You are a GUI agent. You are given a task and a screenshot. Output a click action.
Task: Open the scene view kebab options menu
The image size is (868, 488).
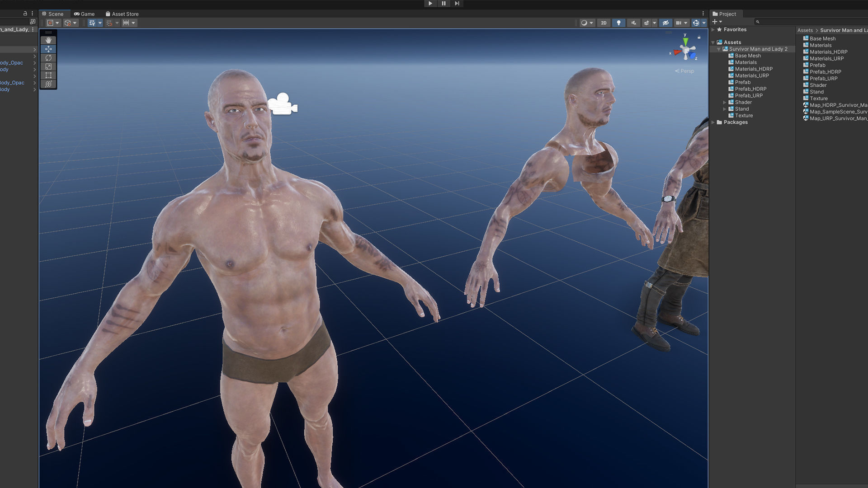[x=703, y=14]
